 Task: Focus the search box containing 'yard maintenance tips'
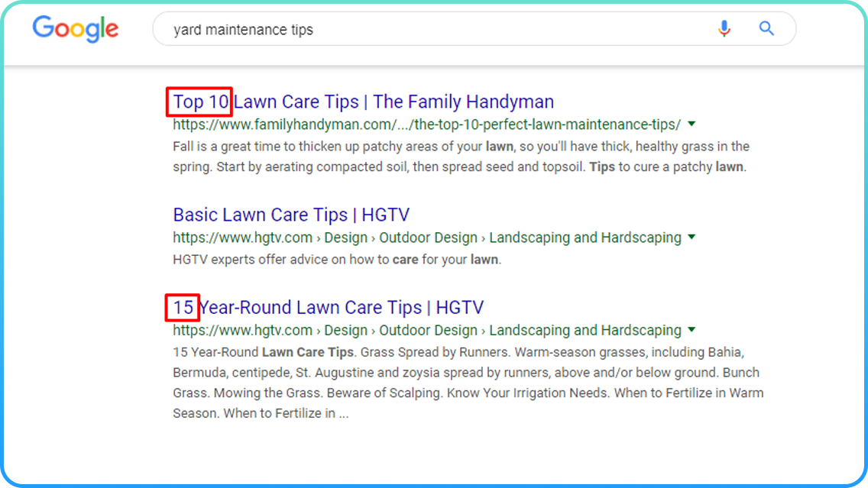tap(428, 30)
